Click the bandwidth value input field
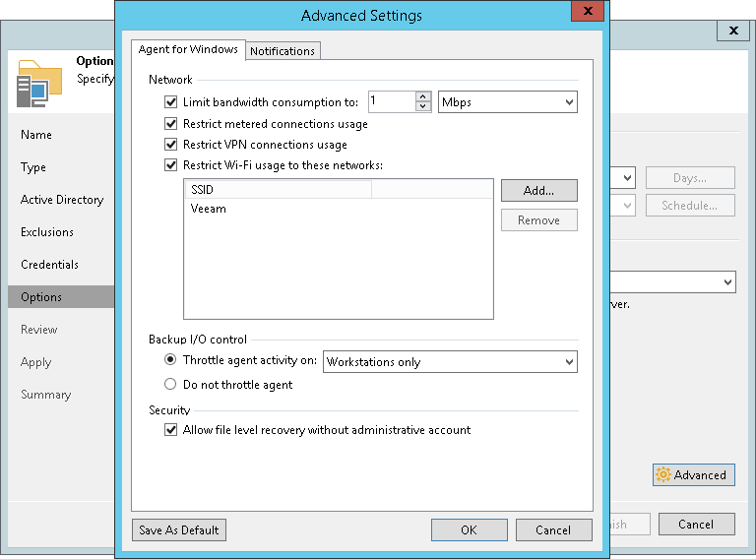The height and width of the screenshot is (559, 756). (x=391, y=101)
